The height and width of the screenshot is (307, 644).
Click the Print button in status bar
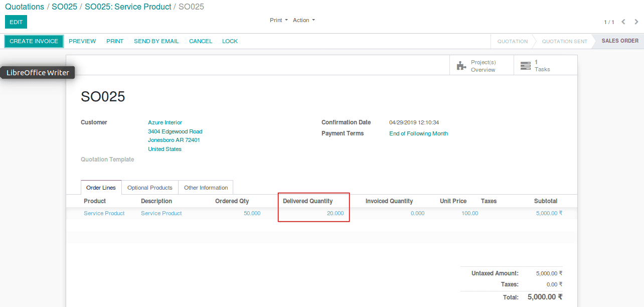point(115,41)
